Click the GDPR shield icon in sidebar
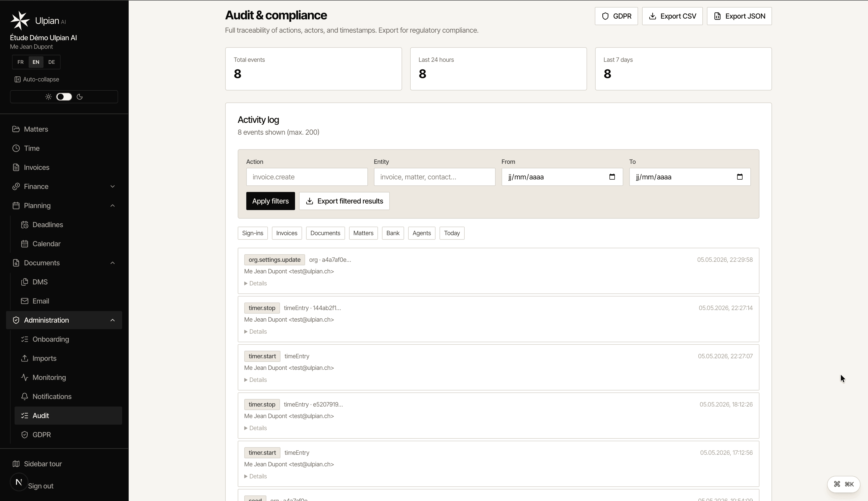Screen dimensions: 868x501 (24, 435)
